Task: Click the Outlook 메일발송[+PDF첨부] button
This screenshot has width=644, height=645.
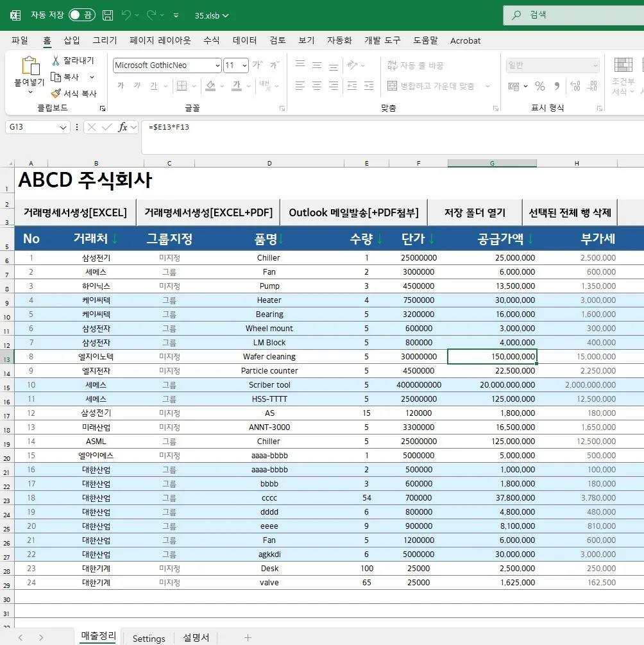Action: click(x=353, y=212)
